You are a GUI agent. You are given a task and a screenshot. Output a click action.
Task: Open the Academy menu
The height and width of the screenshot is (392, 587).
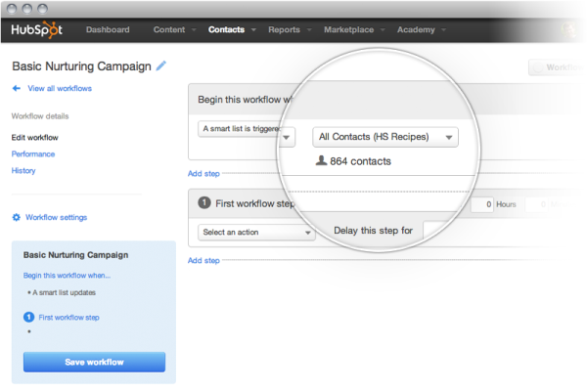pyautogui.click(x=416, y=29)
